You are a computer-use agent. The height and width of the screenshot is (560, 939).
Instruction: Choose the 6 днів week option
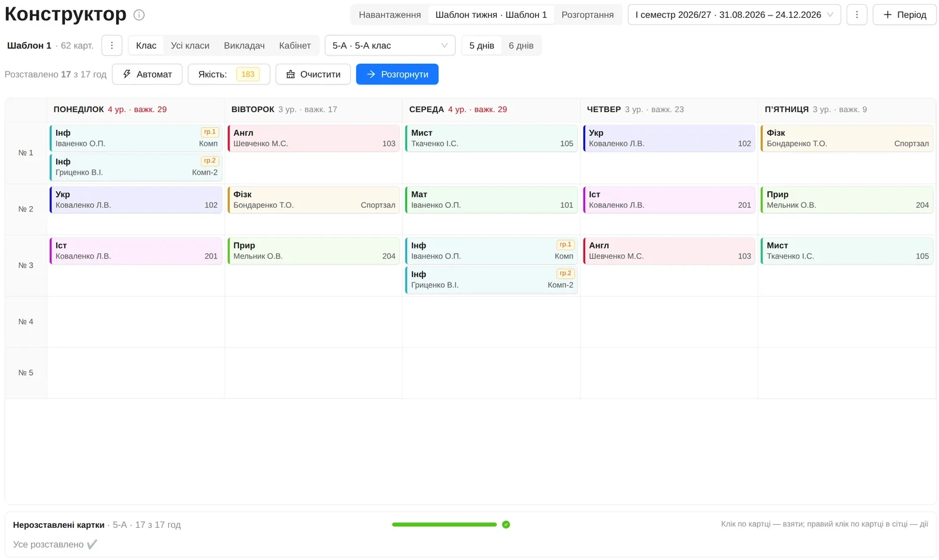point(521,45)
